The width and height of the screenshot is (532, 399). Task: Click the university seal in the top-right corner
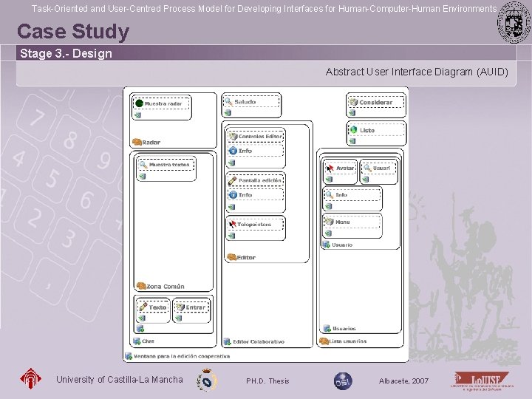(514, 22)
